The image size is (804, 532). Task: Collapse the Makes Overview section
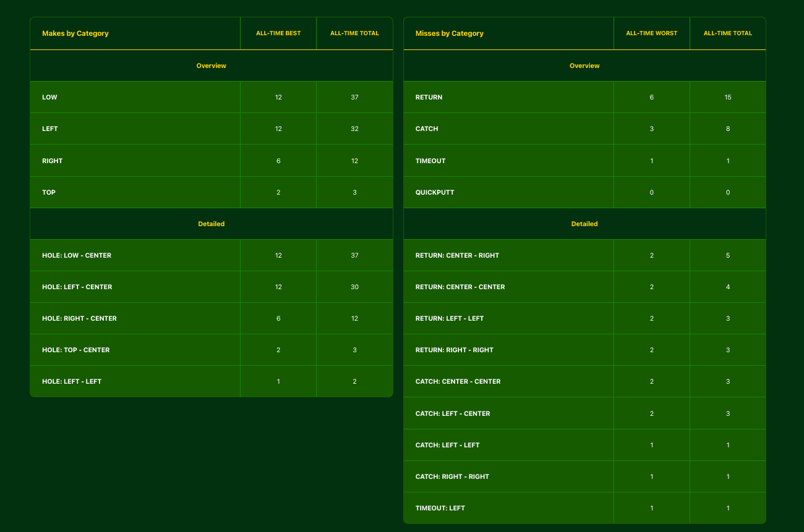point(212,65)
